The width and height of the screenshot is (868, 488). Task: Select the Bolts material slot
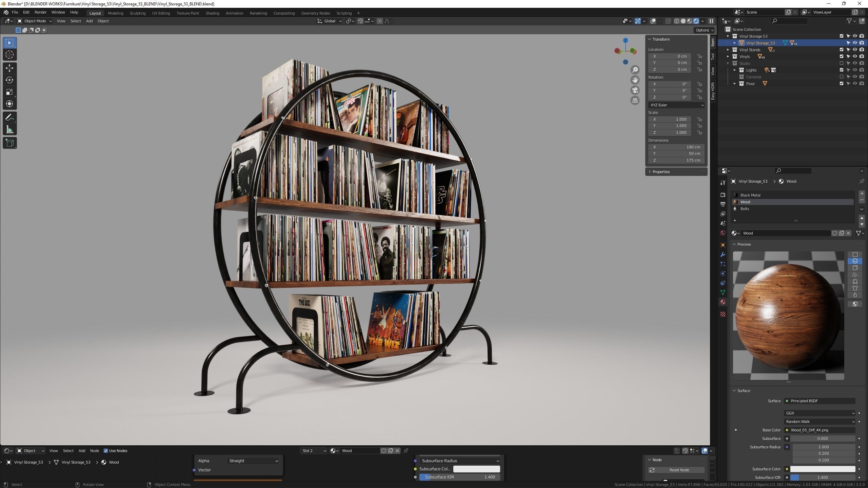pos(792,209)
